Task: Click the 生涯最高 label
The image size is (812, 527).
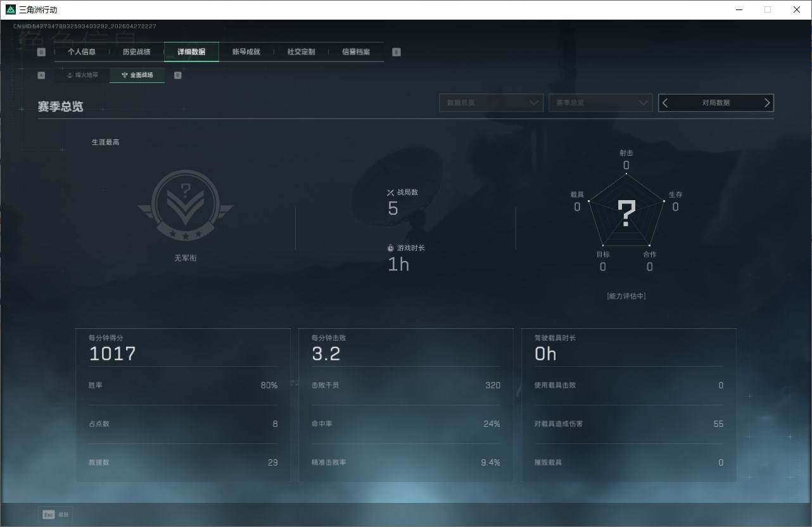Action: (x=106, y=142)
